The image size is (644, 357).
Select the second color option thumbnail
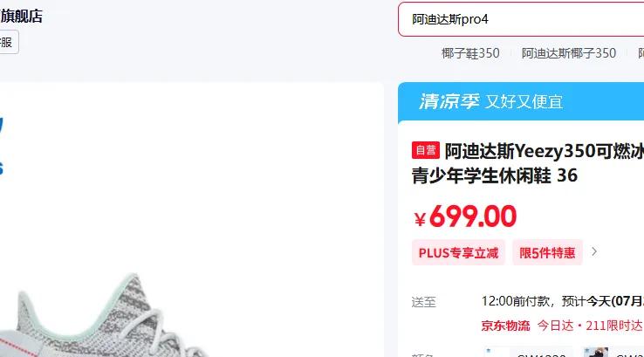[613, 352]
